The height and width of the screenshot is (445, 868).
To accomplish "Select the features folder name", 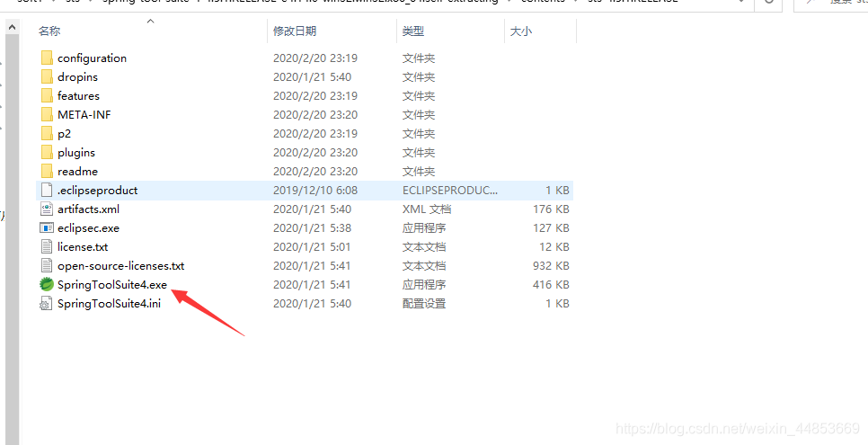I will pos(78,96).
